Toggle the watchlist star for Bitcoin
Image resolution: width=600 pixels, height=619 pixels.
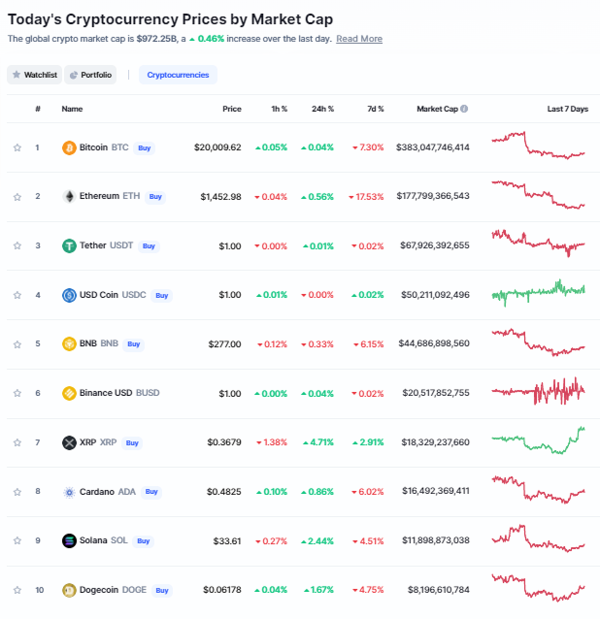(17, 148)
